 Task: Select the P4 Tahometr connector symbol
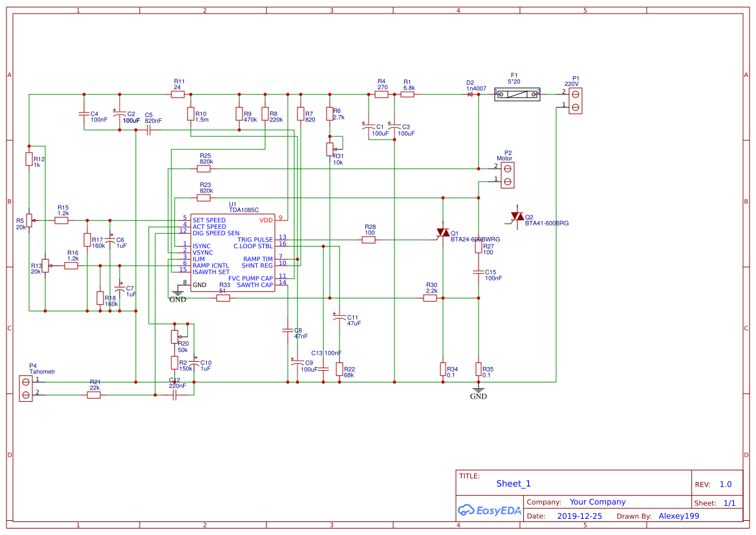(26, 388)
